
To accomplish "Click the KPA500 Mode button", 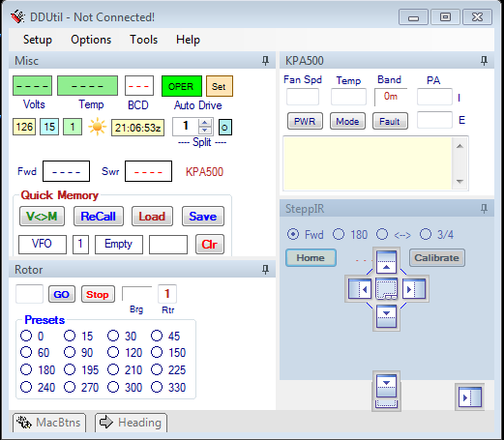I will pyautogui.click(x=347, y=121).
